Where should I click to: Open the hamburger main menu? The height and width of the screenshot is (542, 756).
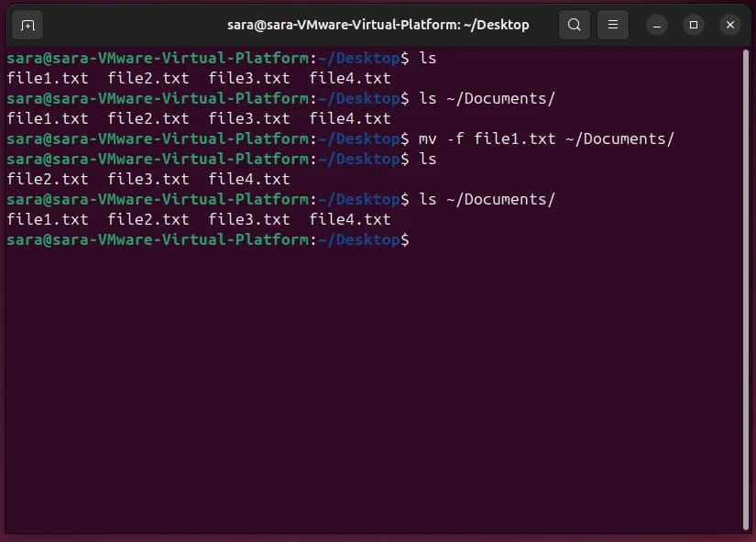(613, 25)
